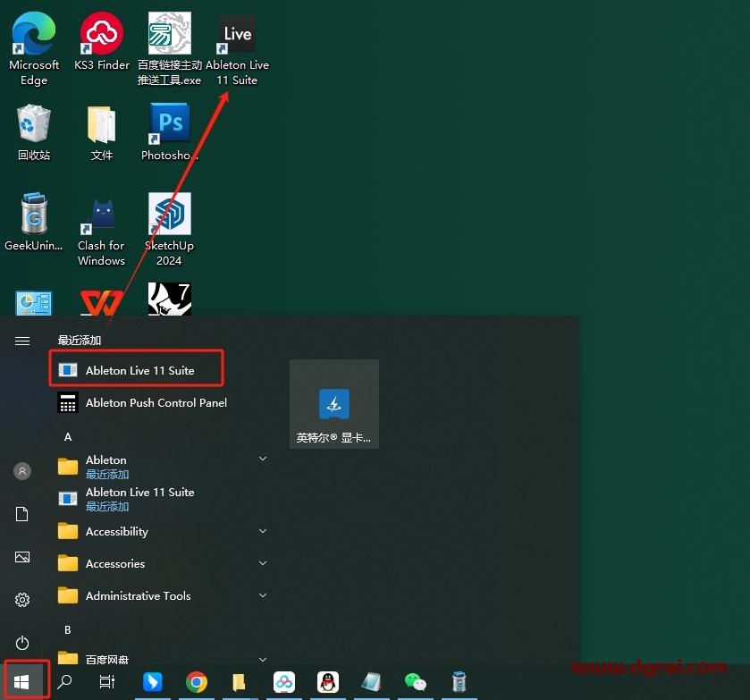Click the Windows Start button

21,681
